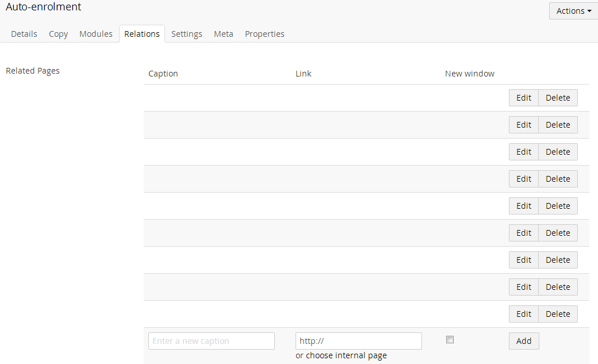Image resolution: width=598 pixels, height=364 pixels.
Task: Open the Copy tab
Action: (58, 34)
